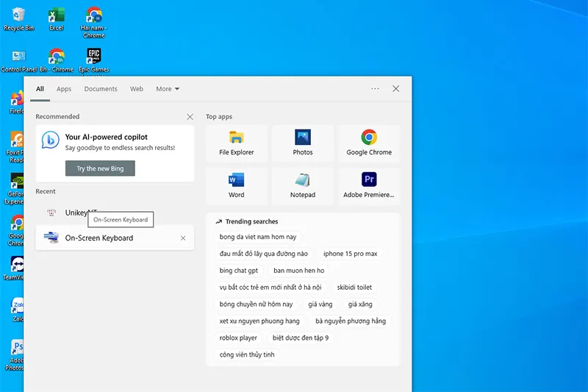588x392 pixels.
Task: Click 'Your AI-powered copilot' heading
Action: click(x=106, y=137)
